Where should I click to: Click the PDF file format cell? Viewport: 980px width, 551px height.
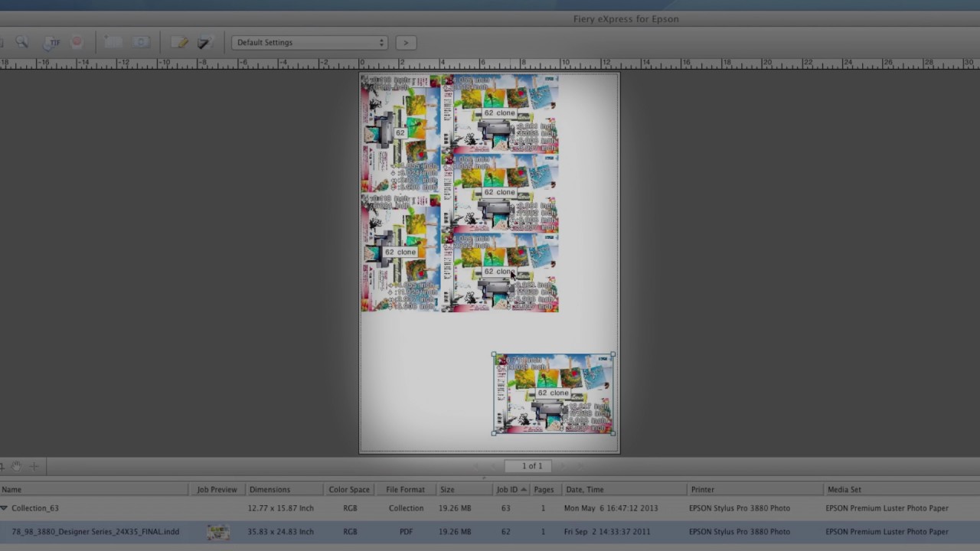(x=406, y=532)
